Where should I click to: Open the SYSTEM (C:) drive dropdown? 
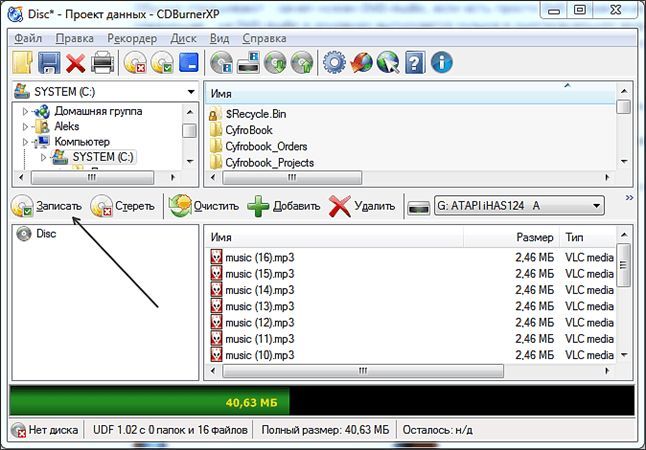tap(105, 91)
